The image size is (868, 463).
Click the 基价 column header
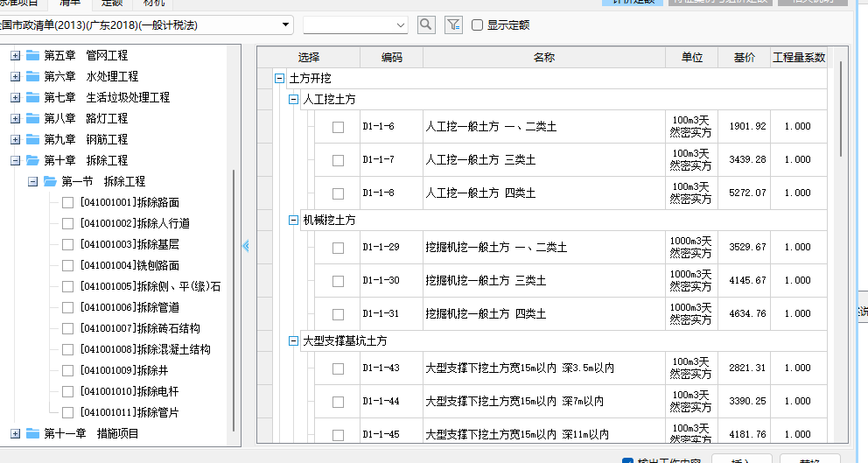point(745,58)
